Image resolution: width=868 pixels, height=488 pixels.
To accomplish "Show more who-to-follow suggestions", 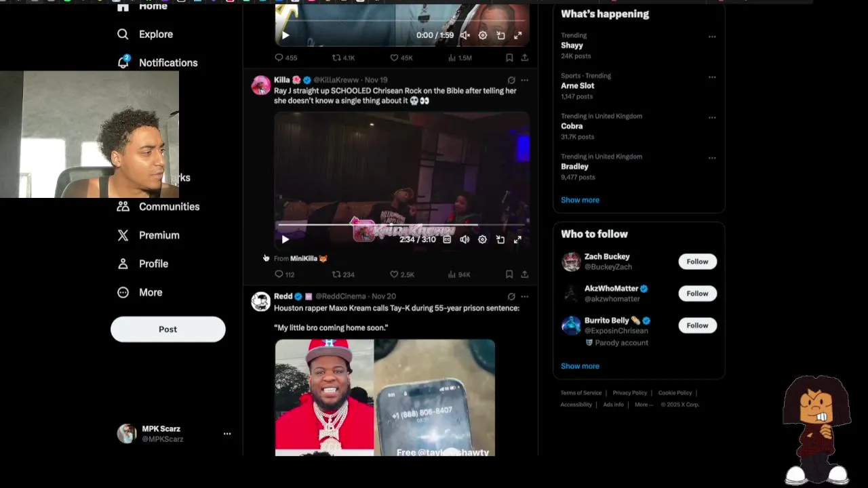I will 580,366.
